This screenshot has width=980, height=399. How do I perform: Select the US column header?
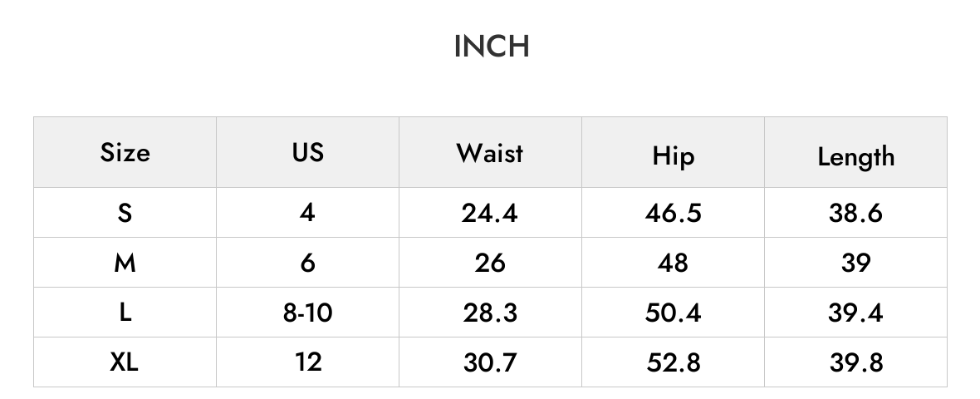(307, 152)
